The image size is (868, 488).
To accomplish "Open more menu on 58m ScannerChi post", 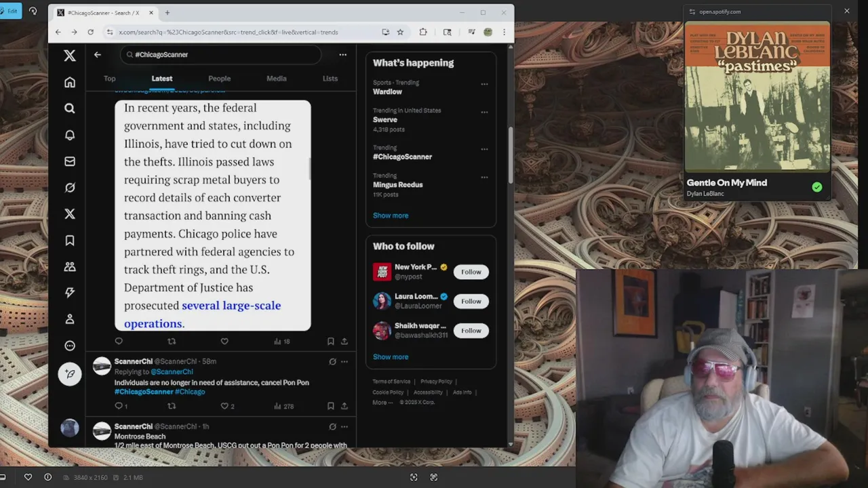I will (344, 361).
